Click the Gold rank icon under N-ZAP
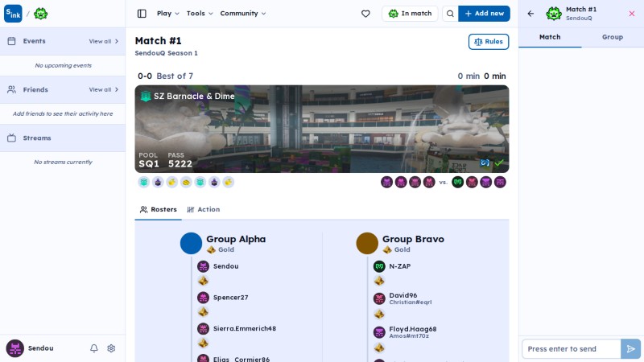The image size is (644, 362). (379, 281)
